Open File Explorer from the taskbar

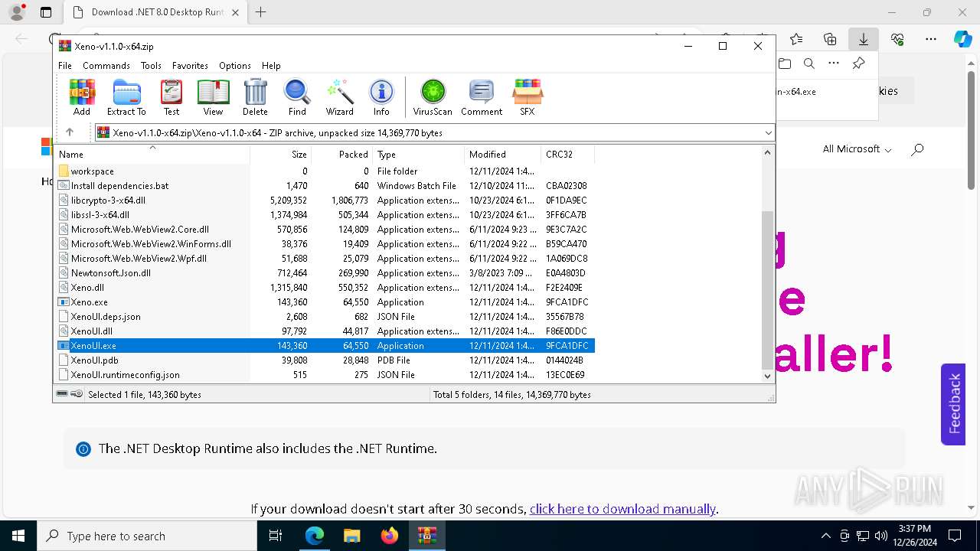click(x=352, y=536)
